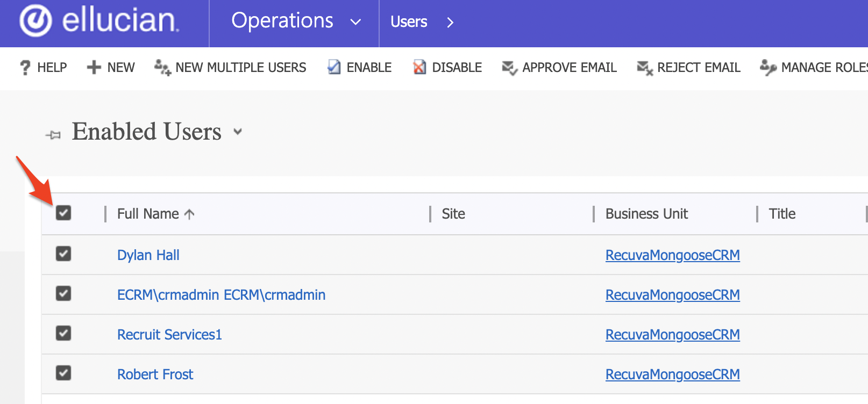
Task: Open the Recruit Services1 user record
Action: click(x=169, y=335)
